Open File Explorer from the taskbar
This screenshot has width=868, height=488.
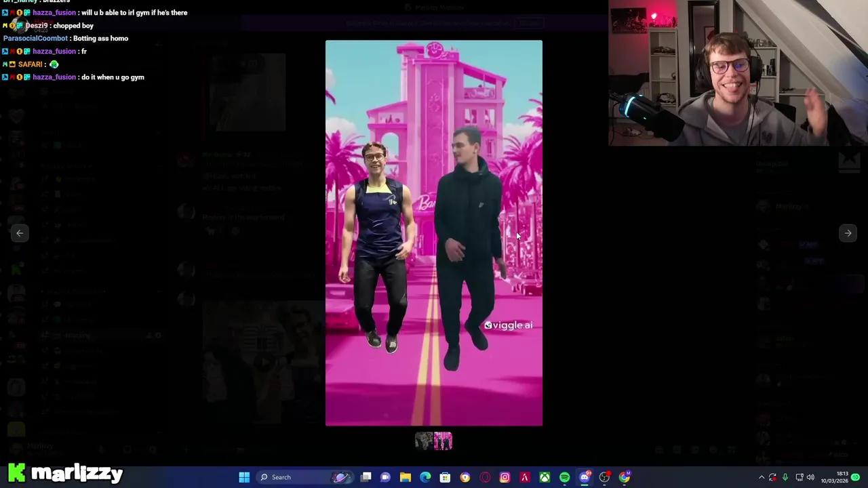[x=406, y=477]
